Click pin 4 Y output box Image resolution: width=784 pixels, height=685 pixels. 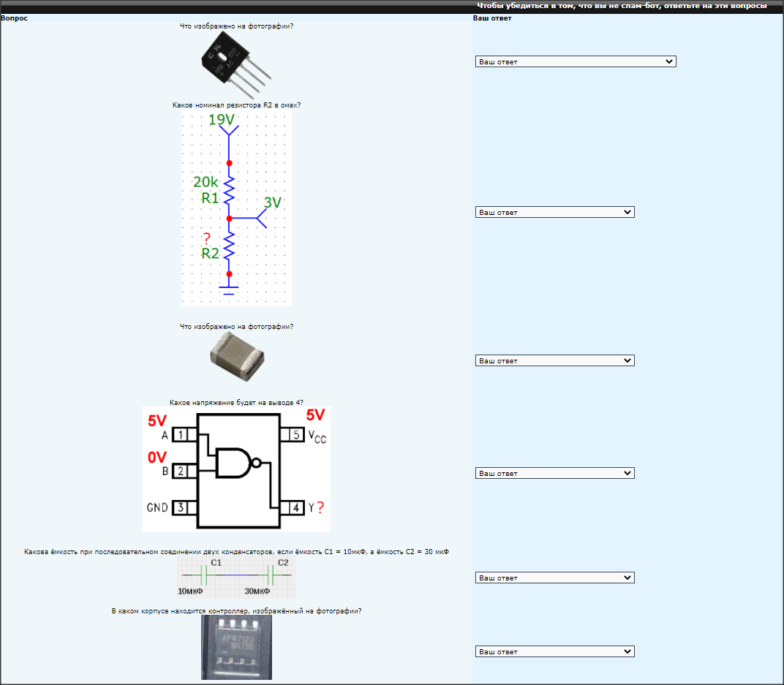pos(295,507)
